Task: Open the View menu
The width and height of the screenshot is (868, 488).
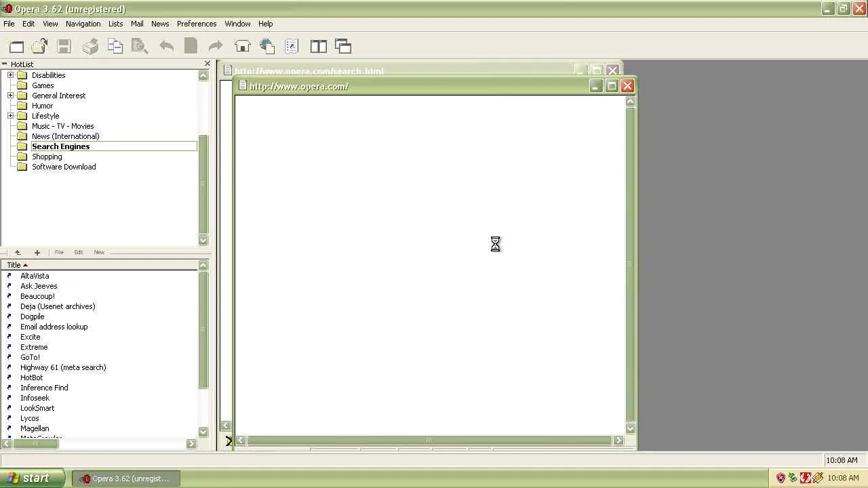Action: coord(50,24)
